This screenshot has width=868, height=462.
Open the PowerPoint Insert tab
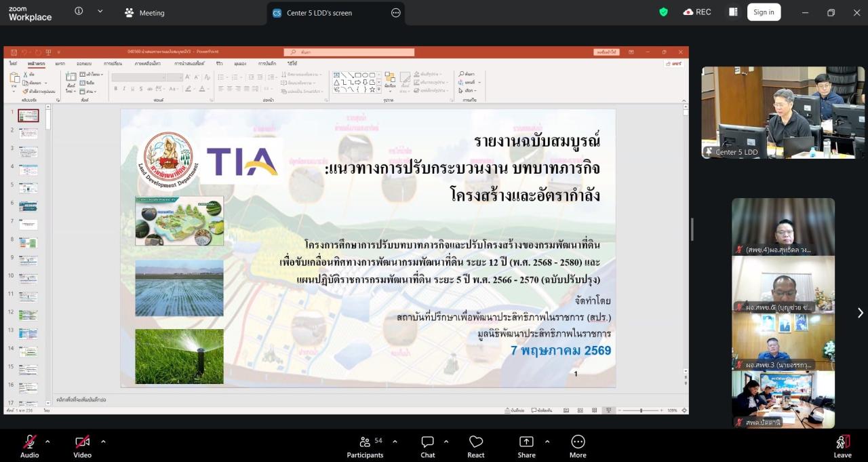click(x=60, y=63)
